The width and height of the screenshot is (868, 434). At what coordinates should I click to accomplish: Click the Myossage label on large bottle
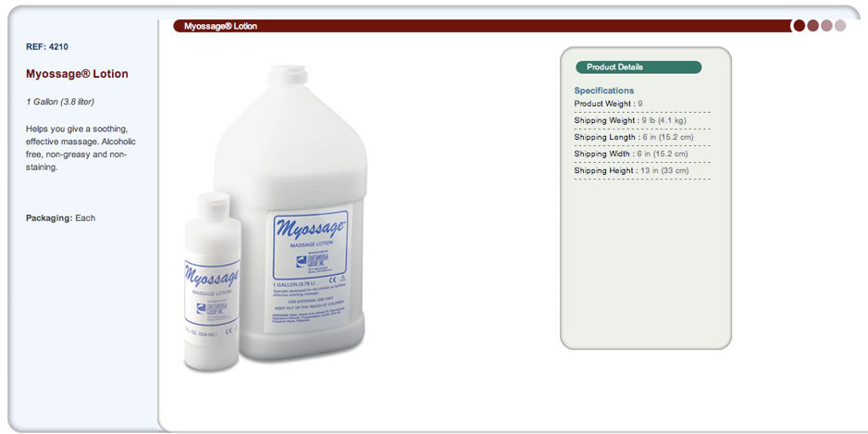(x=311, y=244)
